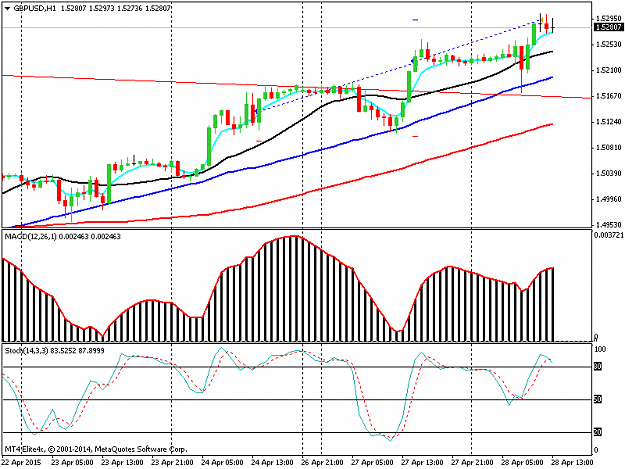Click the 1.49960 price axis label
The height and width of the screenshot is (469, 625).
609,199
